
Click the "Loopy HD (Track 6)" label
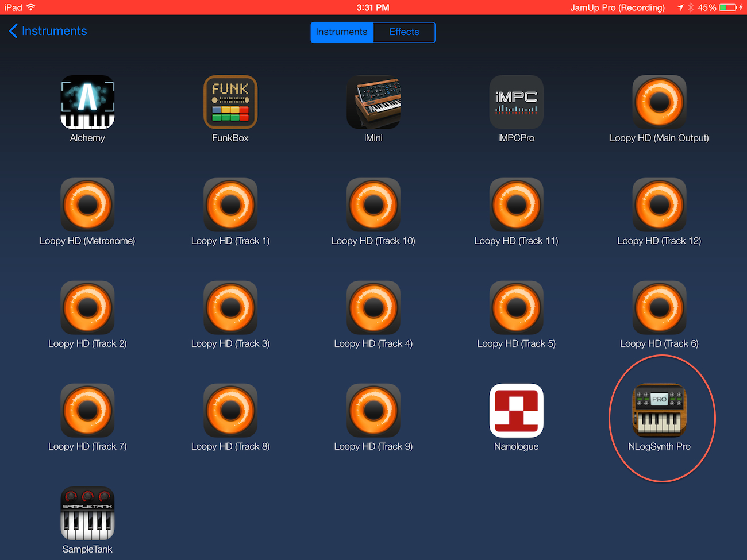(660, 343)
